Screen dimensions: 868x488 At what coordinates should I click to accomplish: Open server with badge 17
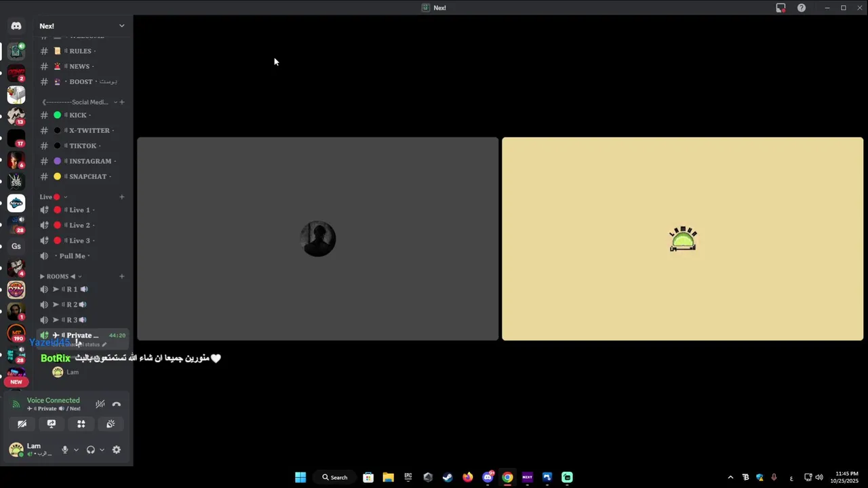(16, 138)
